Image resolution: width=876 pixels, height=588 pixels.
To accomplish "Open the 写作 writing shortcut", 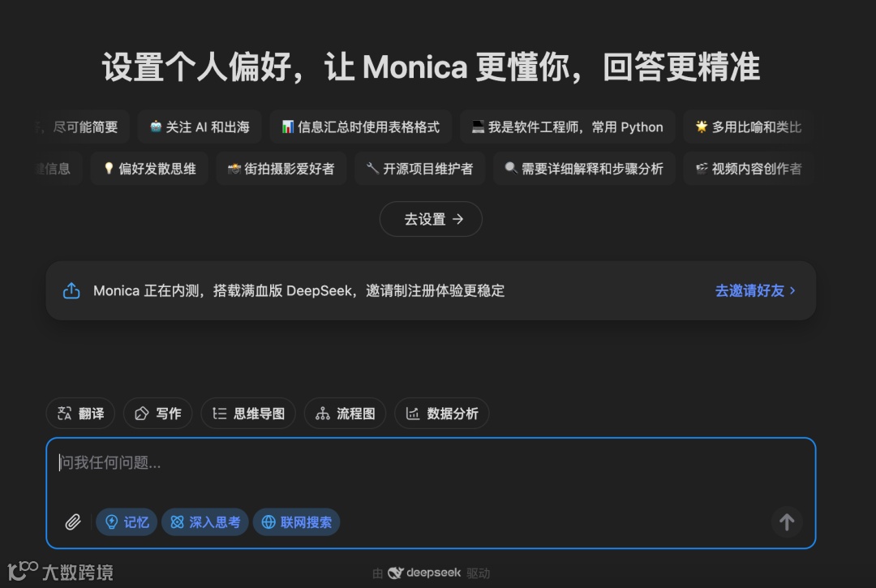I will click(157, 413).
